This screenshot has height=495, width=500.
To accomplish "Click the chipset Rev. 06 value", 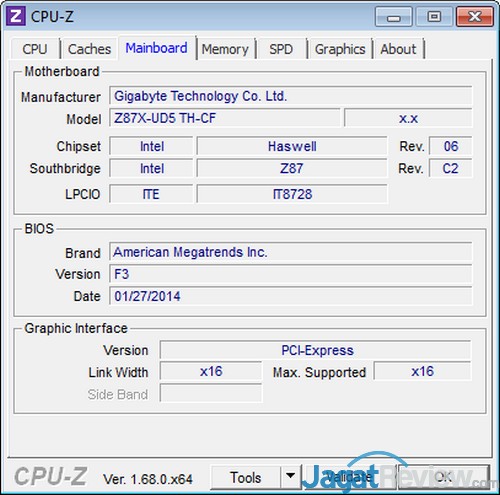I will [x=451, y=146].
